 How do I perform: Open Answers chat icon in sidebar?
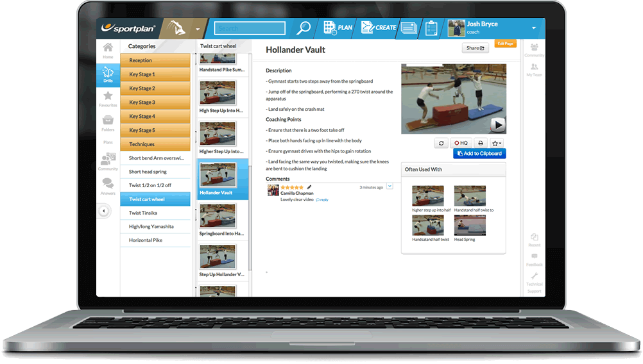point(108,186)
